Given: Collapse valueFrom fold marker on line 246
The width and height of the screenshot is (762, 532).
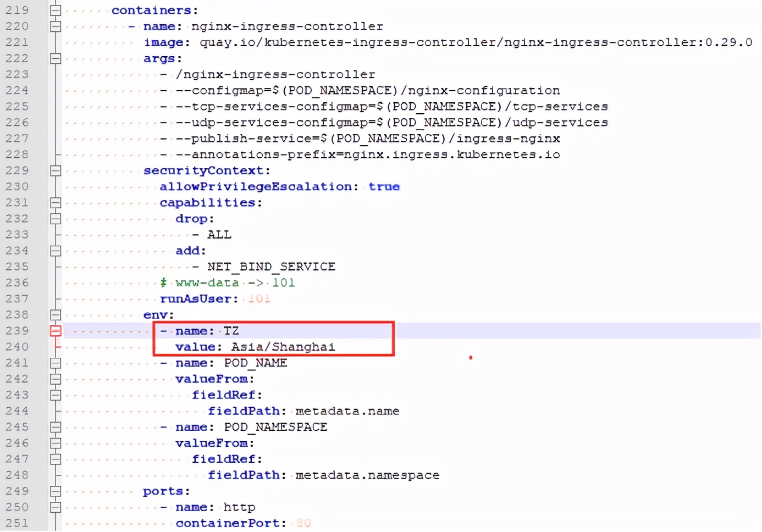Looking at the screenshot, I should coord(56,443).
